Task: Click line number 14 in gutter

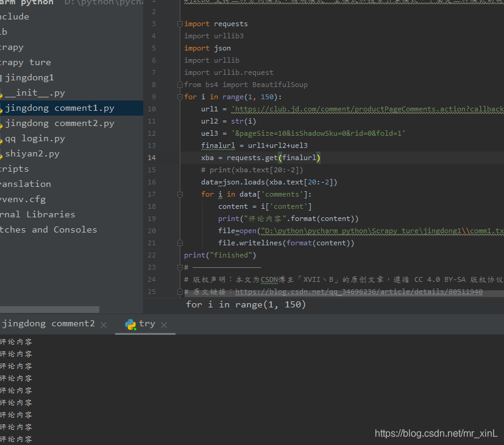Action: [x=152, y=158]
